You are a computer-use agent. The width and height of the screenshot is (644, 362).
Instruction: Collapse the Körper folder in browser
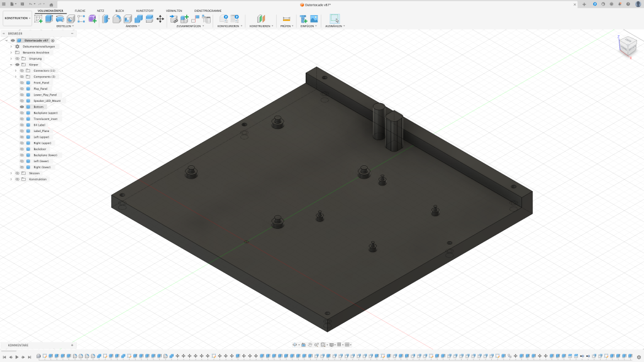(x=11, y=65)
